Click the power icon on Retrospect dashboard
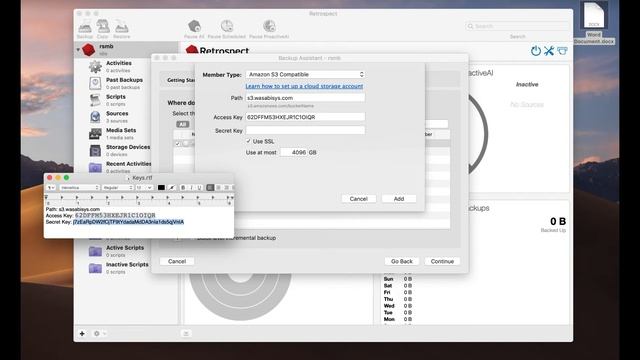This screenshot has height=360, width=640. pyautogui.click(x=536, y=51)
